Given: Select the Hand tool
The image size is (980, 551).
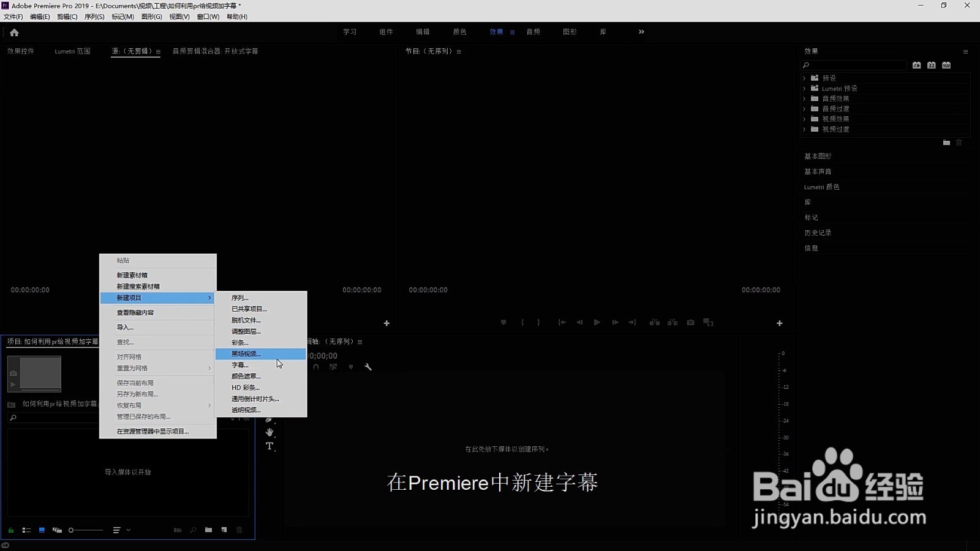Looking at the screenshot, I should point(269,432).
